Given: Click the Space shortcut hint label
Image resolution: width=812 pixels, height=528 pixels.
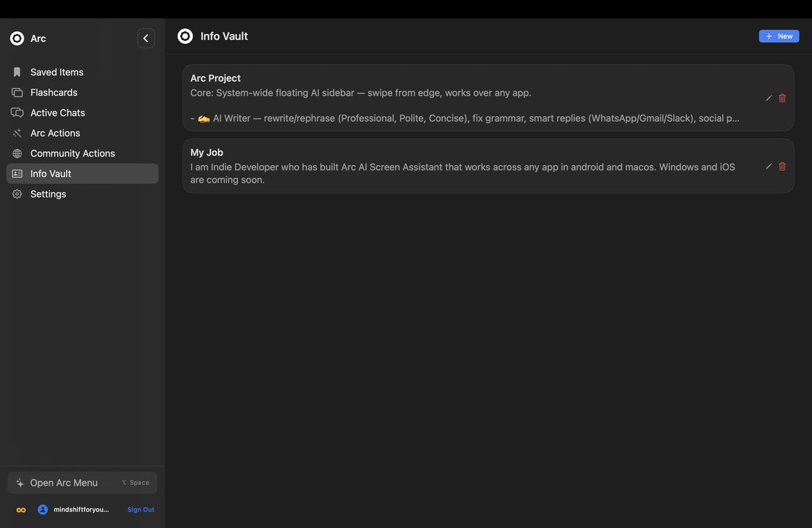Looking at the screenshot, I should tap(135, 483).
